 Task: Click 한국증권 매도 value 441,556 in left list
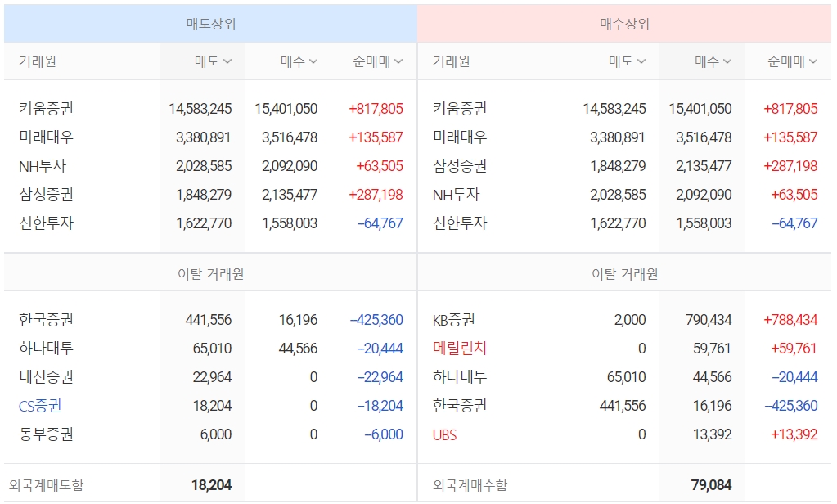(208, 320)
